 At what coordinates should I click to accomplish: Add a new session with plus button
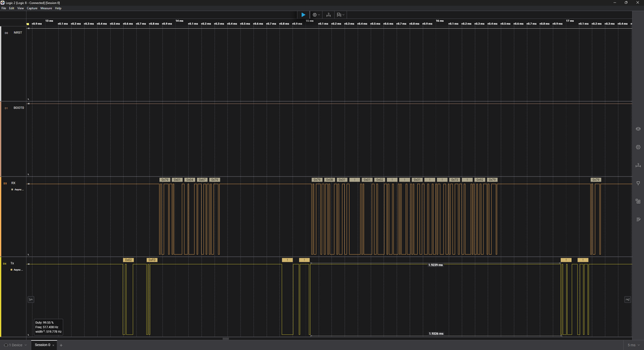tap(61, 345)
